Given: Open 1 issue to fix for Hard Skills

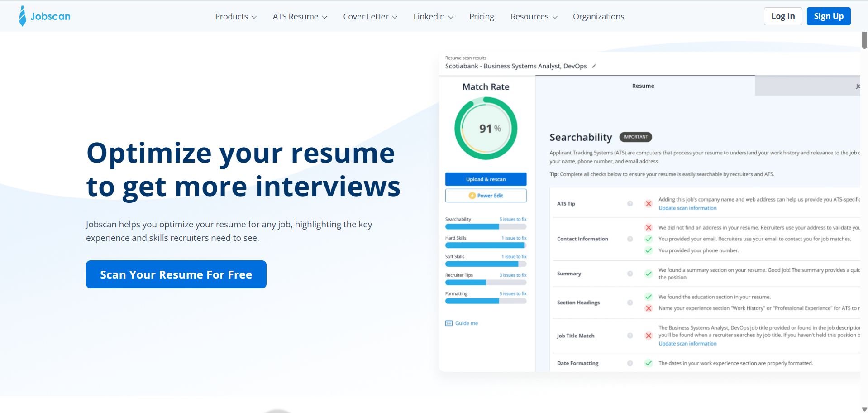Looking at the screenshot, I should click(x=514, y=238).
